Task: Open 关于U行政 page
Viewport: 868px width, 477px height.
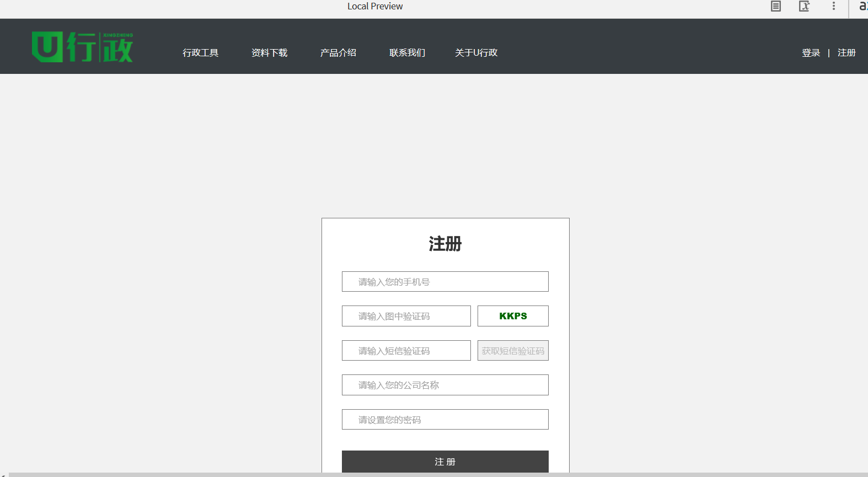Action: pos(476,53)
